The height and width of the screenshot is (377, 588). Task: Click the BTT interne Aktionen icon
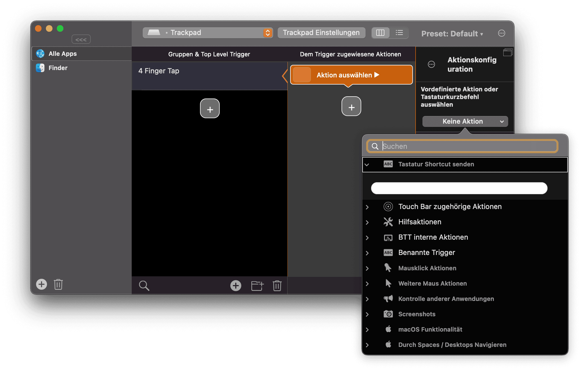(388, 237)
